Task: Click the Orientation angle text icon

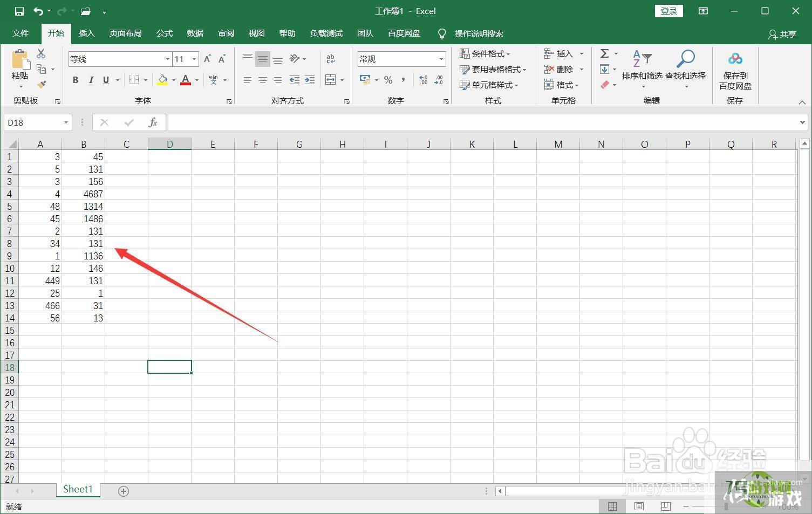Action: coord(295,59)
